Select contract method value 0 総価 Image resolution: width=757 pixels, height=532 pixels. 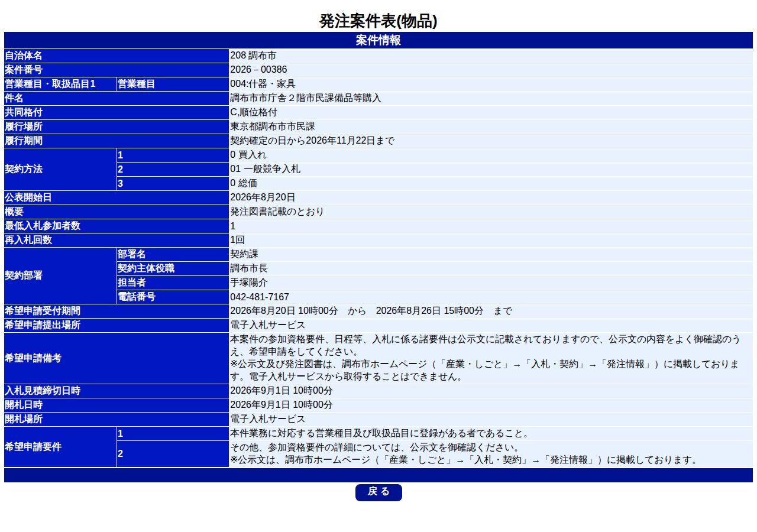(x=244, y=183)
